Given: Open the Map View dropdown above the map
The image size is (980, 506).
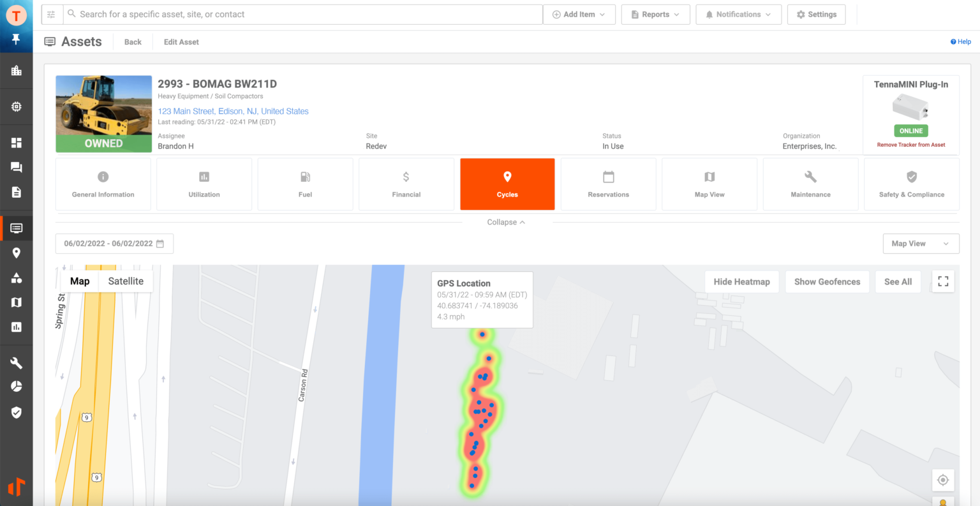Looking at the screenshot, I should tap(921, 243).
